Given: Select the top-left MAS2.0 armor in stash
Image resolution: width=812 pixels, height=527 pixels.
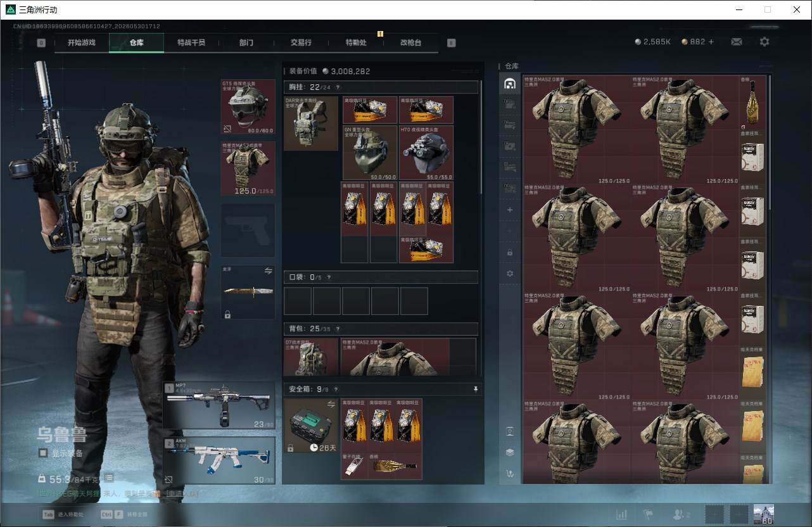Looking at the screenshot, I should pyautogui.click(x=578, y=130).
